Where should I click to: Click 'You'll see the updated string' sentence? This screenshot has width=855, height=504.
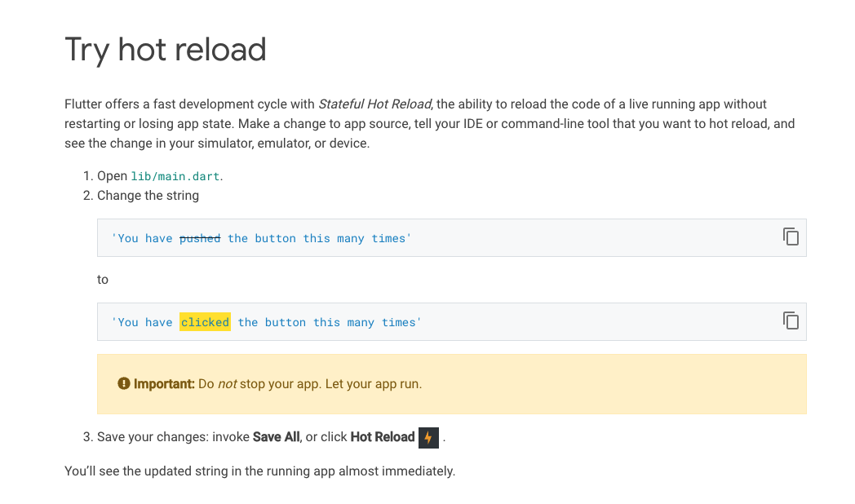click(259, 471)
